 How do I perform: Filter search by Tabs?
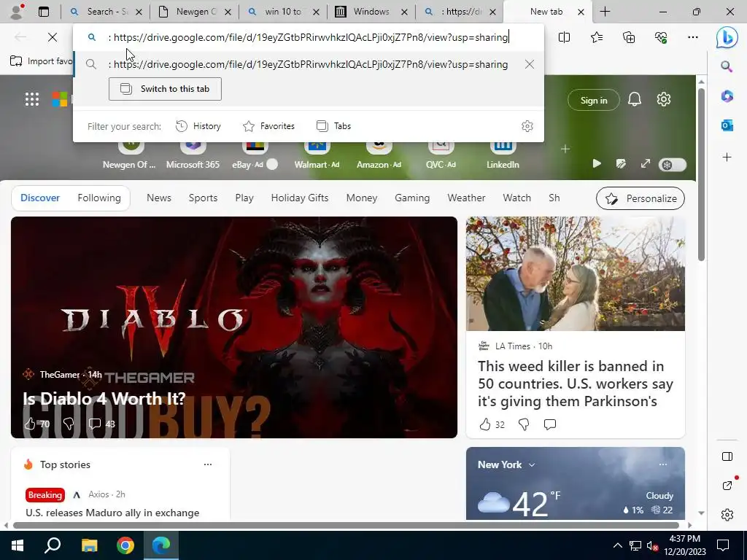(x=333, y=126)
